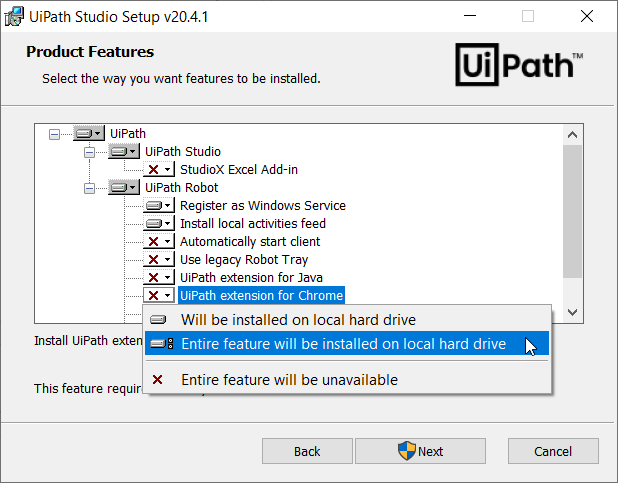Click the Next button
The width and height of the screenshot is (618, 483).
click(x=421, y=451)
